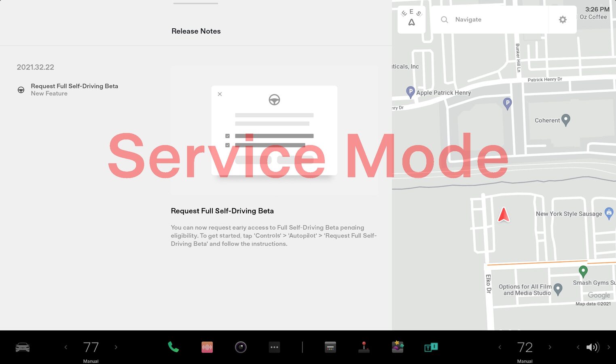Open the Phone app
Screen dimensions: 616x364
pos(173,347)
